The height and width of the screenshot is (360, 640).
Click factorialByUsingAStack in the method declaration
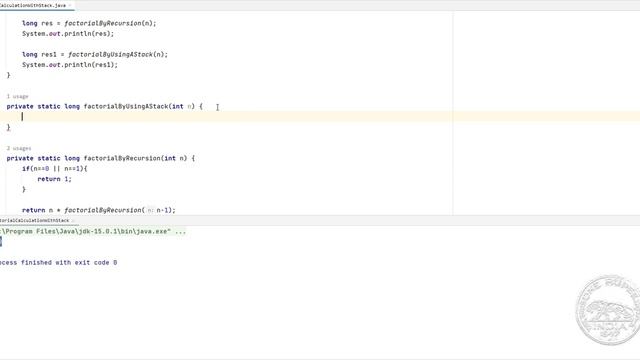click(x=126, y=106)
